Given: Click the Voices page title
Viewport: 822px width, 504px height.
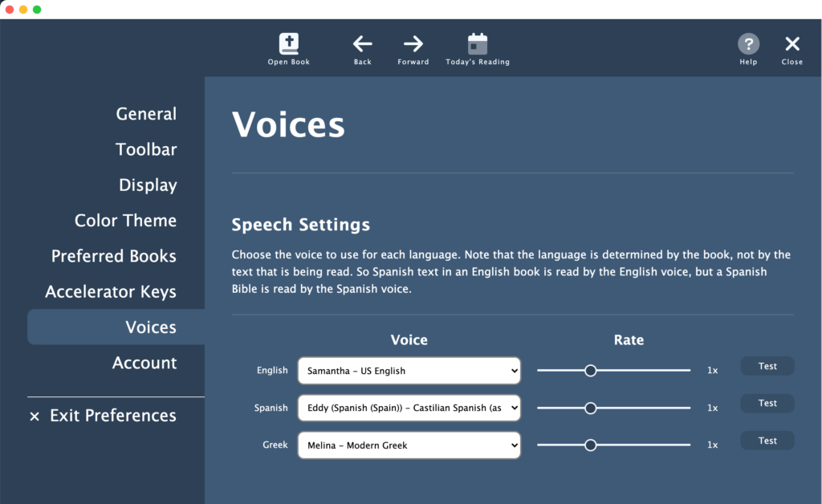Looking at the screenshot, I should (x=288, y=124).
